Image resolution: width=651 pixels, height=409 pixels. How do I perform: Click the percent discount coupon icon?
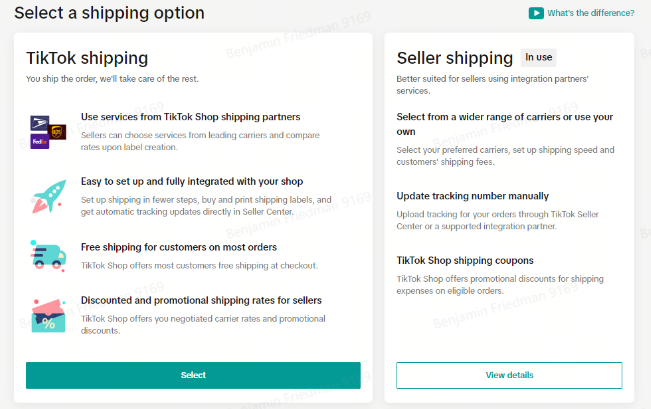pyautogui.click(x=49, y=316)
